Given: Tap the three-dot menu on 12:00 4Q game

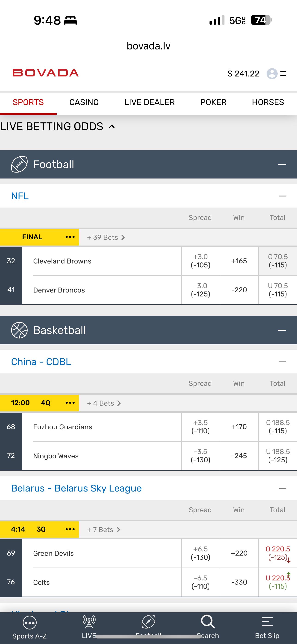Looking at the screenshot, I should [70, 403].
